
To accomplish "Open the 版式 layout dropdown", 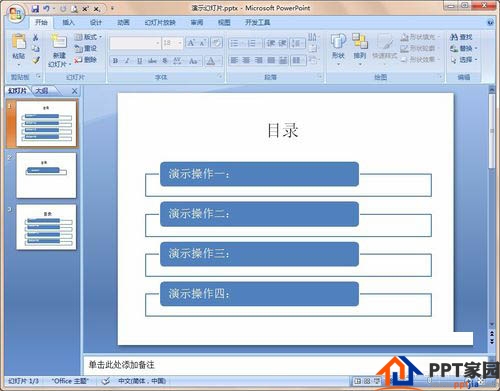I will click(x=88, y=37).
